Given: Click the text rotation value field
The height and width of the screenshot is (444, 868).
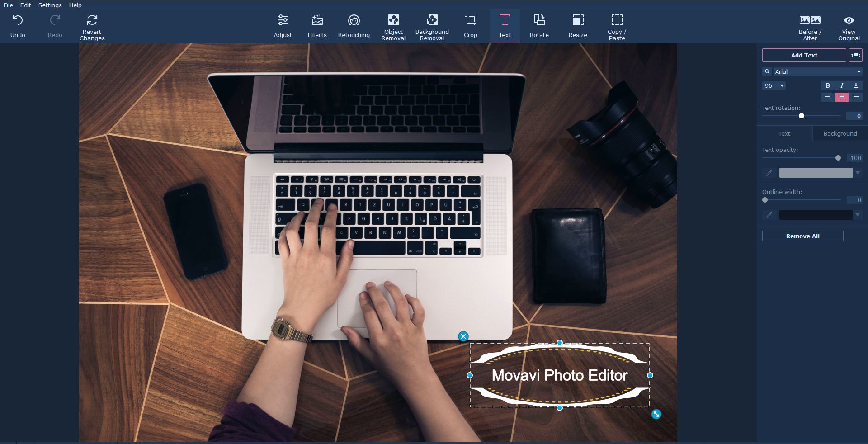Looking at the screenshot, I should click(854, 116).
